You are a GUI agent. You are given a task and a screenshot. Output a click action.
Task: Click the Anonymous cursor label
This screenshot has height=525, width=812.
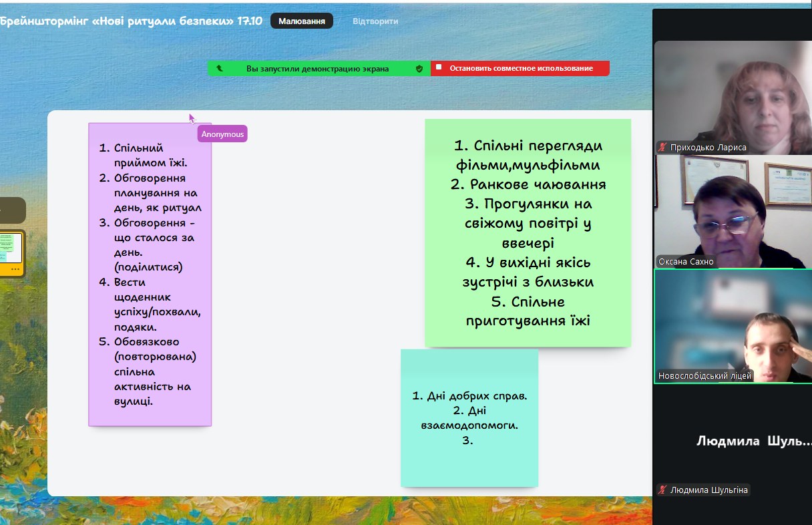[223, 134]
